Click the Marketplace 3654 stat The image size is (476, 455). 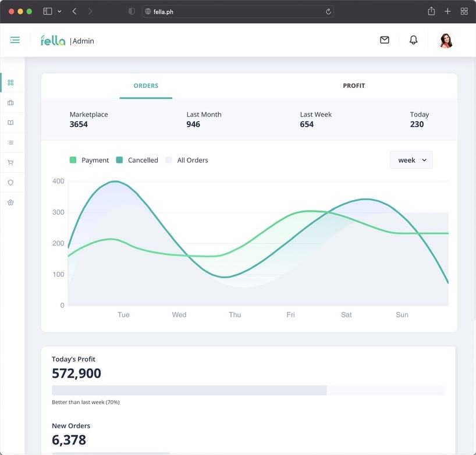(88, 119)
